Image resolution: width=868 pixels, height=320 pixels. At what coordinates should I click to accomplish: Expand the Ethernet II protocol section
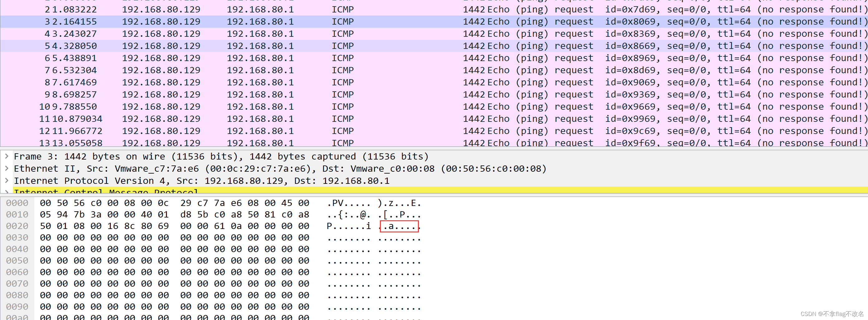pos(7,168)
